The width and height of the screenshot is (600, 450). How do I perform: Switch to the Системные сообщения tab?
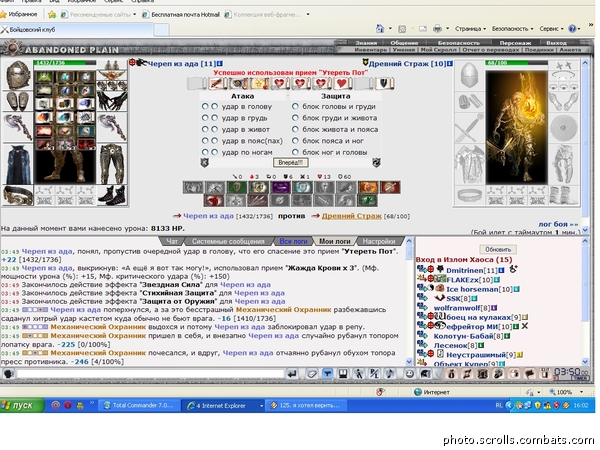tap(228, 241)
